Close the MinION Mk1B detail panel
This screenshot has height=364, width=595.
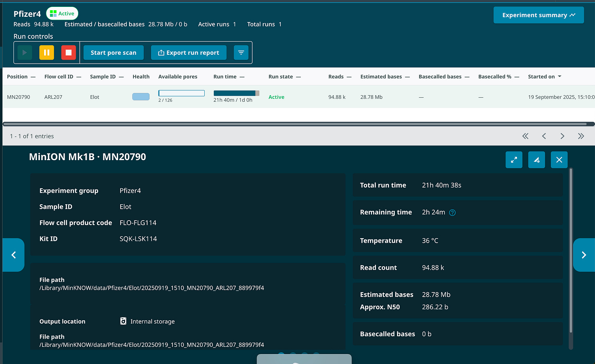pos(559,160)
